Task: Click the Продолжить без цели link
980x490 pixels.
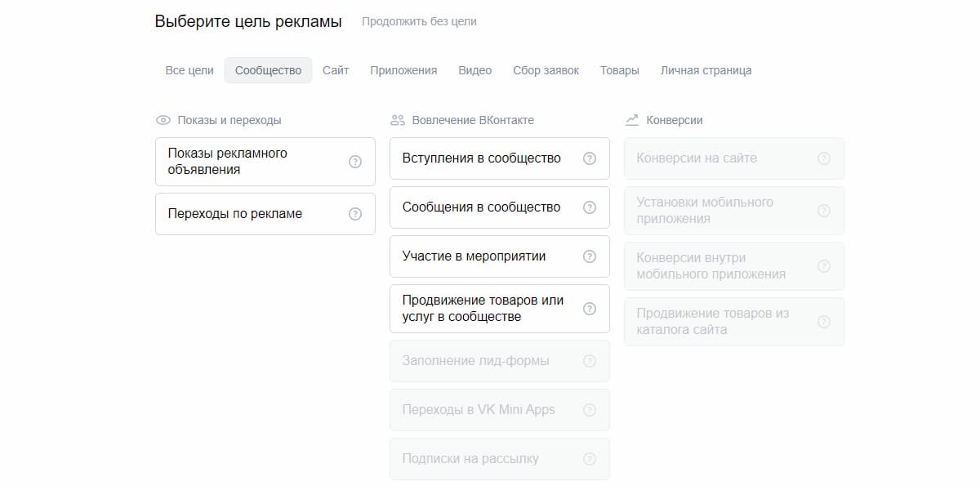Action: 419,22
